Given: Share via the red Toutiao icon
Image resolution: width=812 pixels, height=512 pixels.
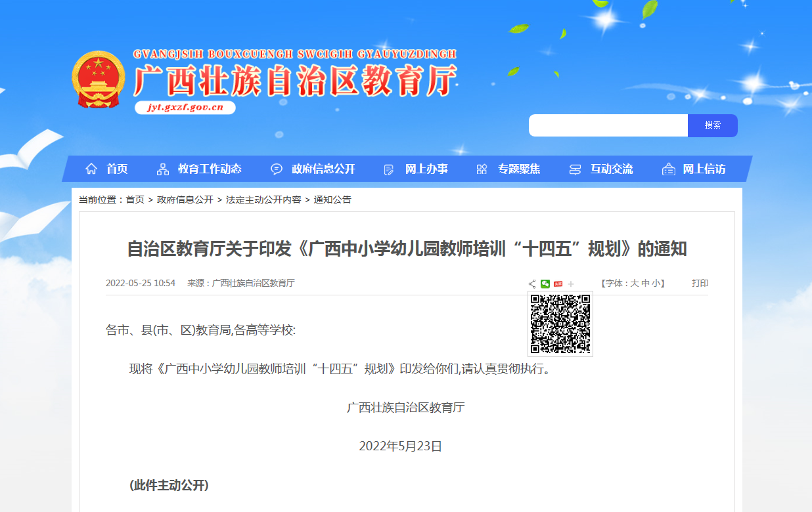Looking at the screenshot, I should 558,284.
